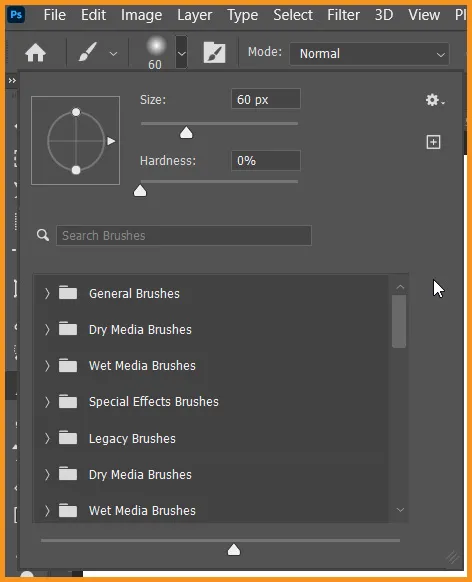Click the brush angle arrow handle

click(x=111, y=141)
